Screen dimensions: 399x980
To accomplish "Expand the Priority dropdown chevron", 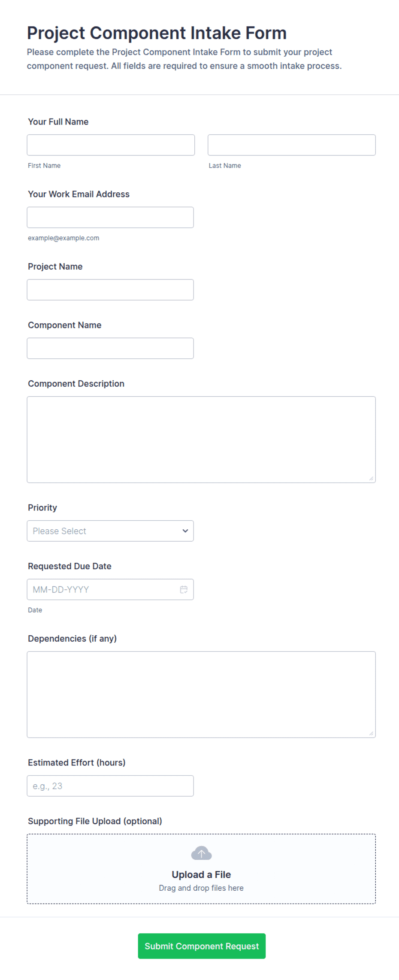I will click(185, 531).
